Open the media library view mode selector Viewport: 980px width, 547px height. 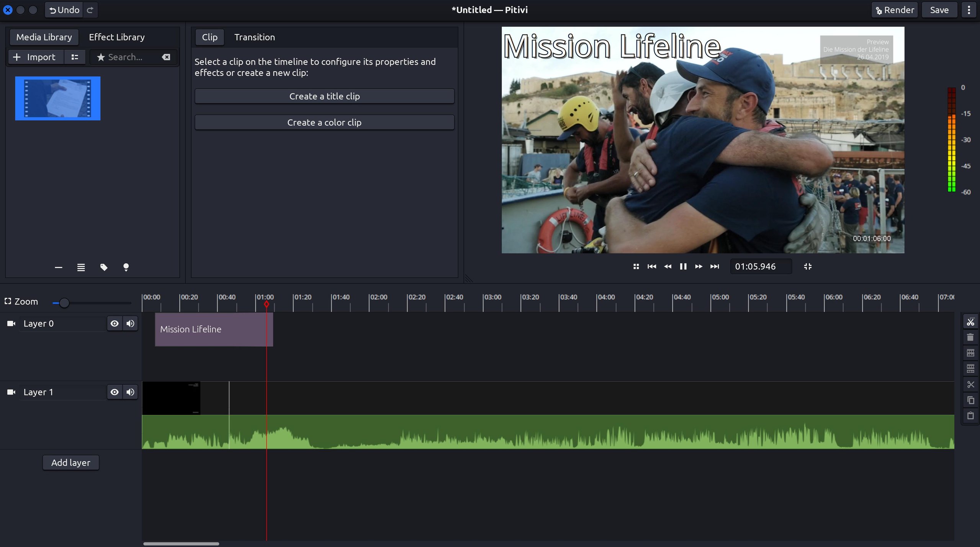75,57
